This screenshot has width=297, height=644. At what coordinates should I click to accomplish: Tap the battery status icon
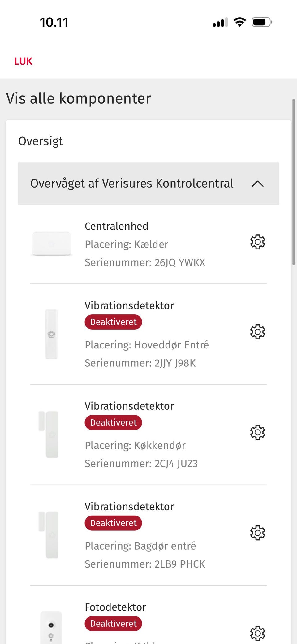[262, 22]
